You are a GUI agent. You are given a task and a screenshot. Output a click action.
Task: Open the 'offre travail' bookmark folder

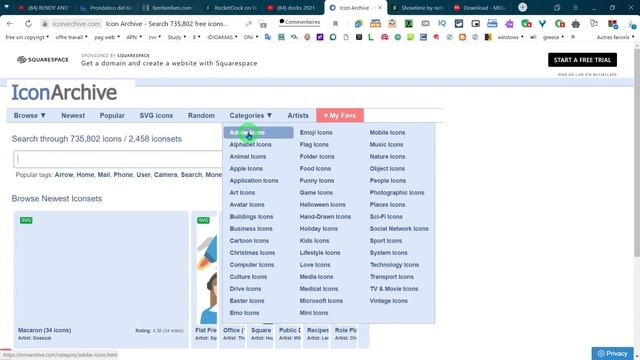[71, 37]
